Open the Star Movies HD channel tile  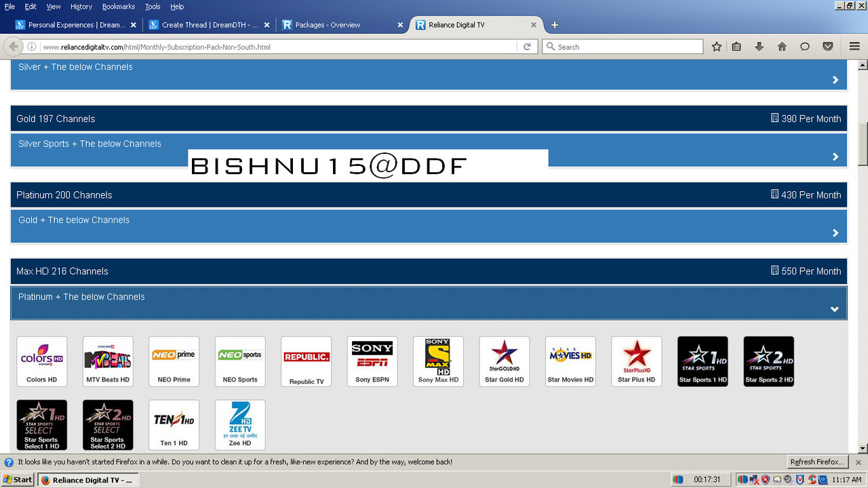570,361
